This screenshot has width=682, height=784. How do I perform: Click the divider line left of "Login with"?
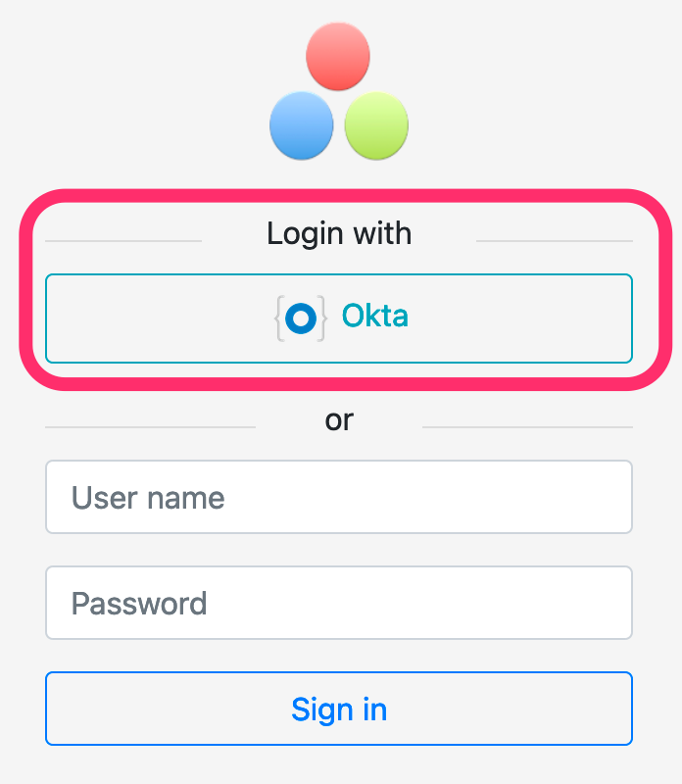coord(123,241)
